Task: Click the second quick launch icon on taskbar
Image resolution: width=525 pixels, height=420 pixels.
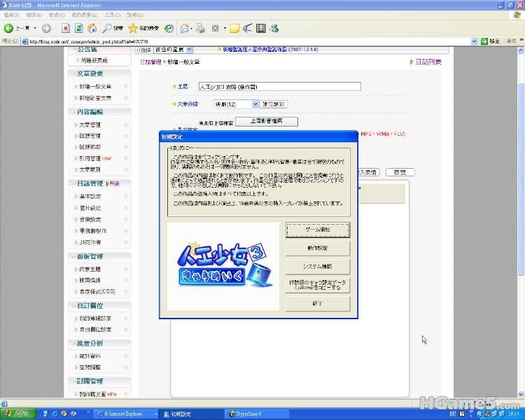Action: (55, 414)
